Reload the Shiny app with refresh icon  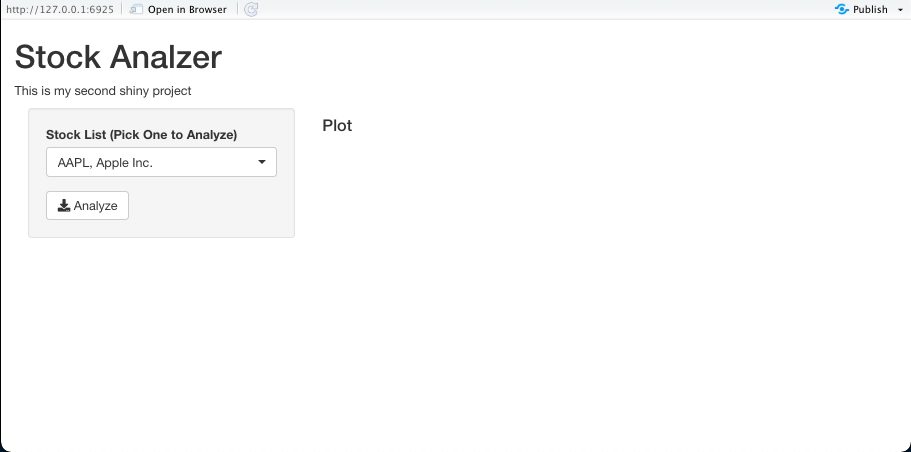251,9
